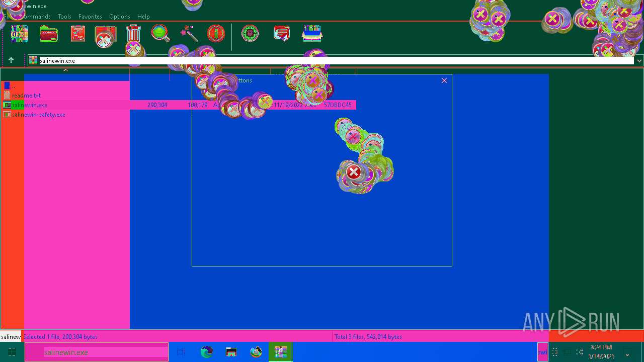Screen dimensions: 644x362
Task: Click the packed size 108,179
Action: (197, 105)
